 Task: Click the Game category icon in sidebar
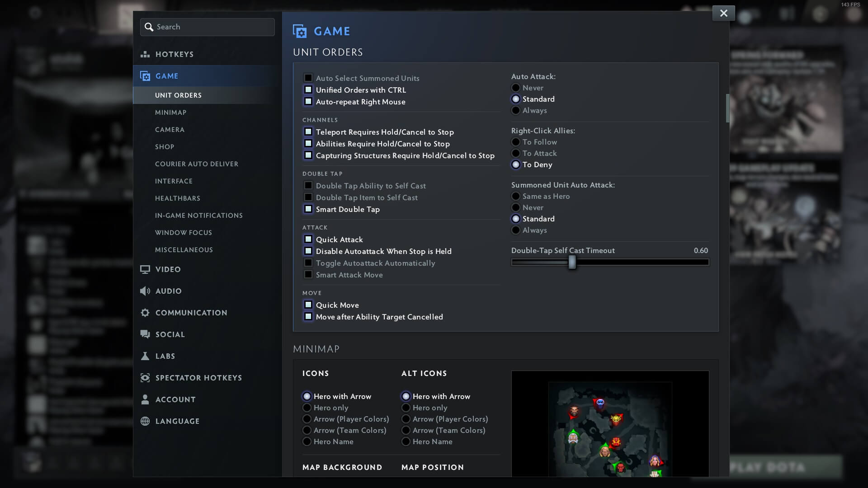click(145, 76)
